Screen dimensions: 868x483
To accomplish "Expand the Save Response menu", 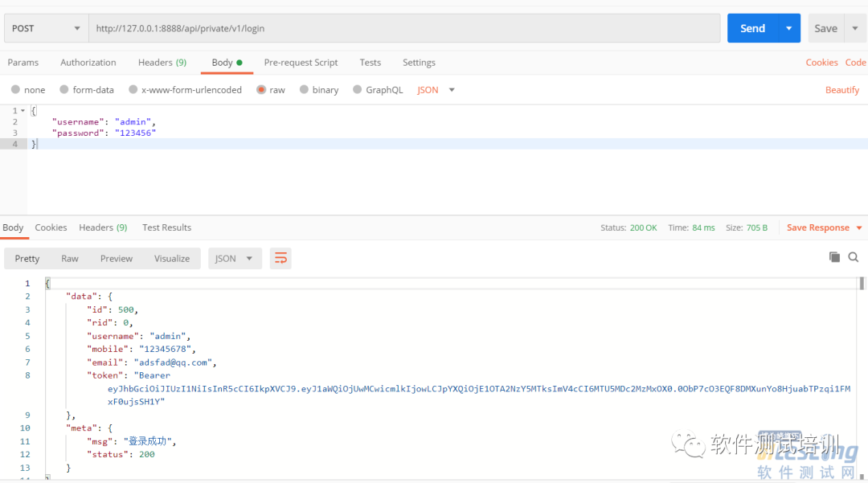I will 859,228.
